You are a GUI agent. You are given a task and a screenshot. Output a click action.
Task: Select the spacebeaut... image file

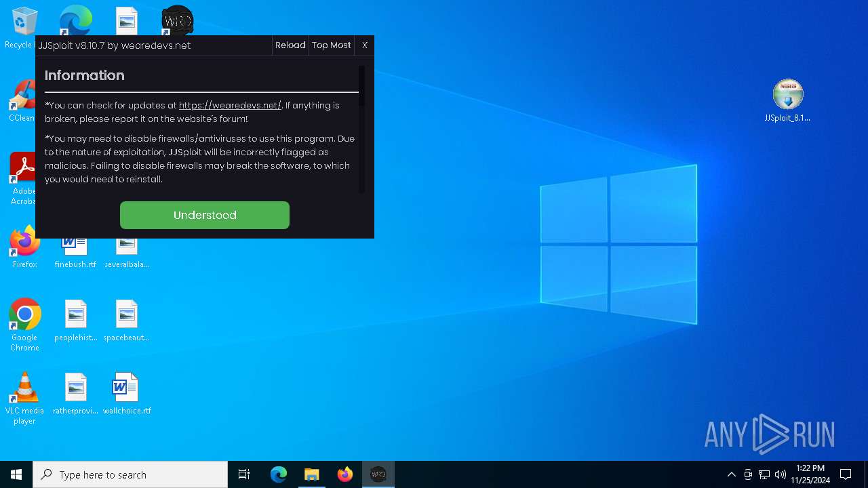pos(127,321)
